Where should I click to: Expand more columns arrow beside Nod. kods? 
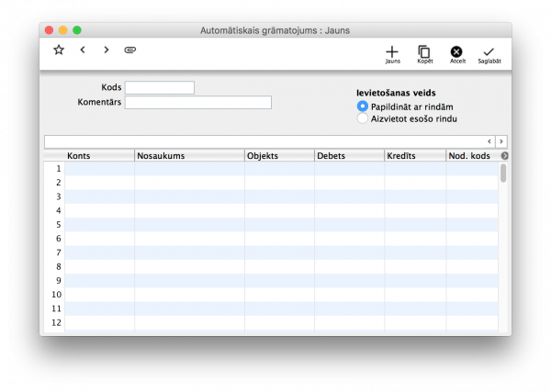504,156
